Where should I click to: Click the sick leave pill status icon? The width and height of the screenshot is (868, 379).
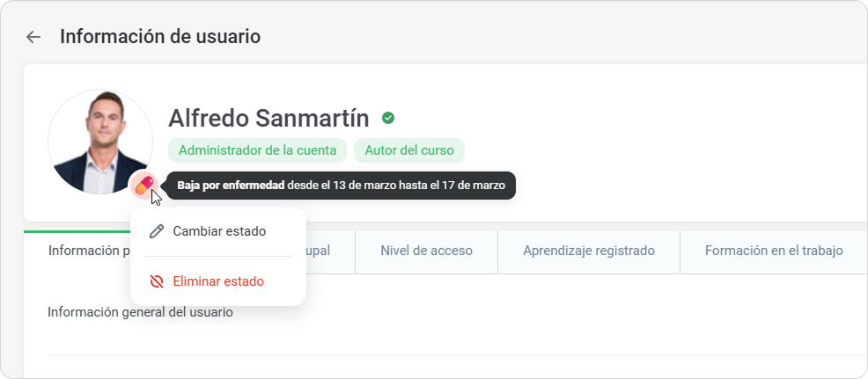click(x=143, y=185)
